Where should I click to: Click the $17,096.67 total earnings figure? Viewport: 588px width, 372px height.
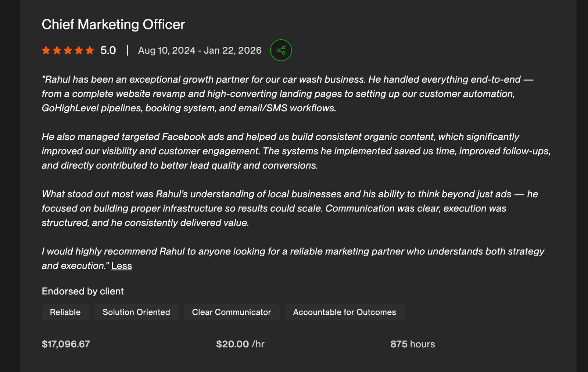click(66, 344)
